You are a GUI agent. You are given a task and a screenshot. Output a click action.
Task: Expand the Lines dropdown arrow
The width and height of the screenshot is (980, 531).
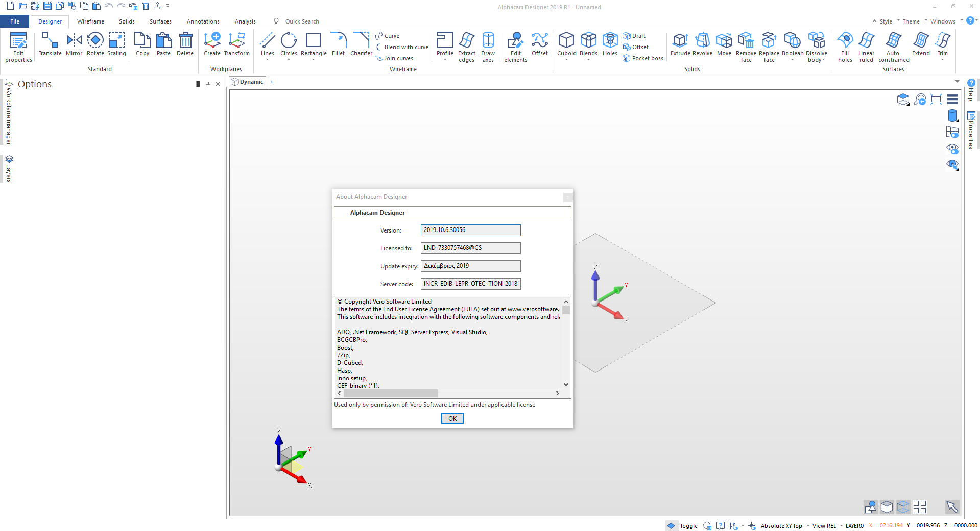pos(267,60)
